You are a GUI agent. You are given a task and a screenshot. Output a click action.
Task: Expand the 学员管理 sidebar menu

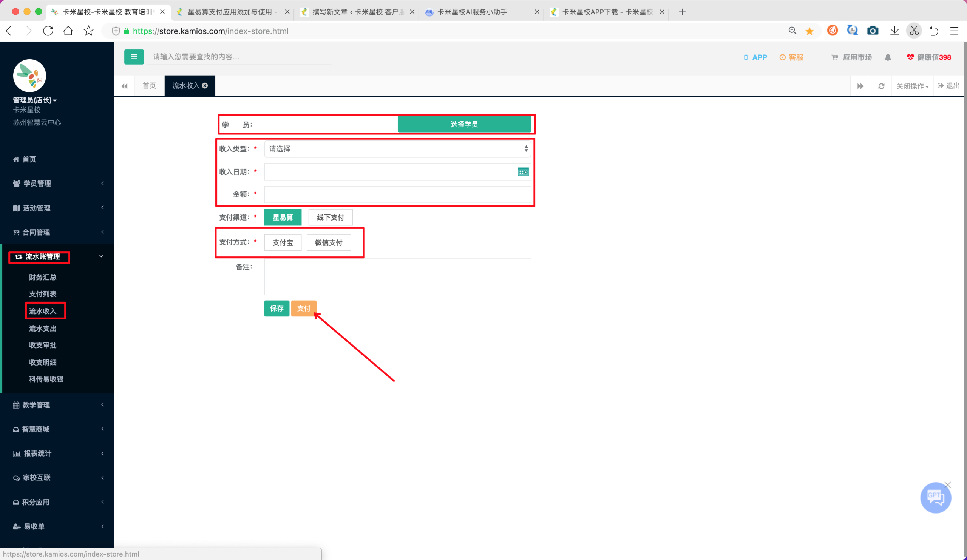57,184
